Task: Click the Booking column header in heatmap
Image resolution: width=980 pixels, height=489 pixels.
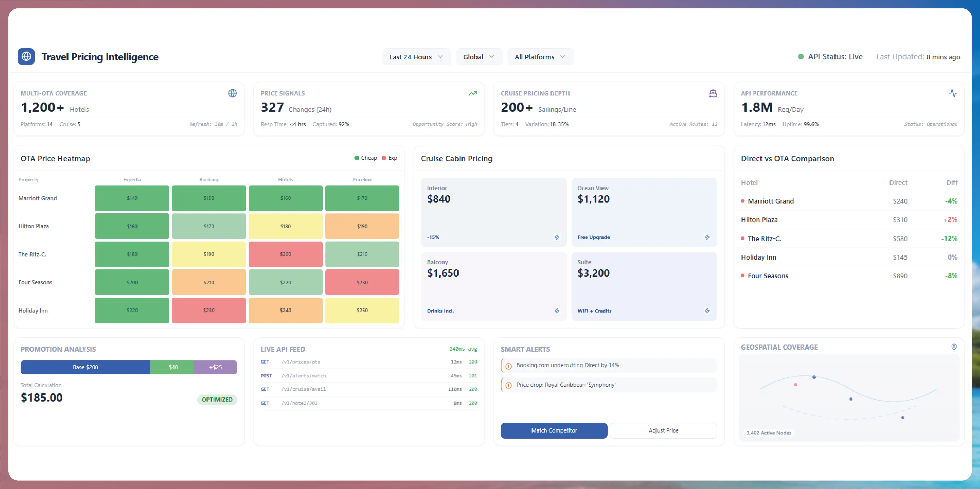Action: (x=209, y=180)
